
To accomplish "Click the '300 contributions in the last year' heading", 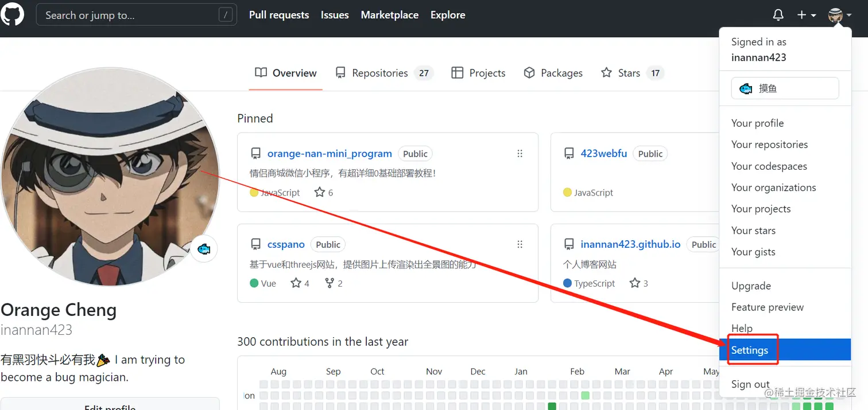I will pyautogui.click(x=323, y=342).
